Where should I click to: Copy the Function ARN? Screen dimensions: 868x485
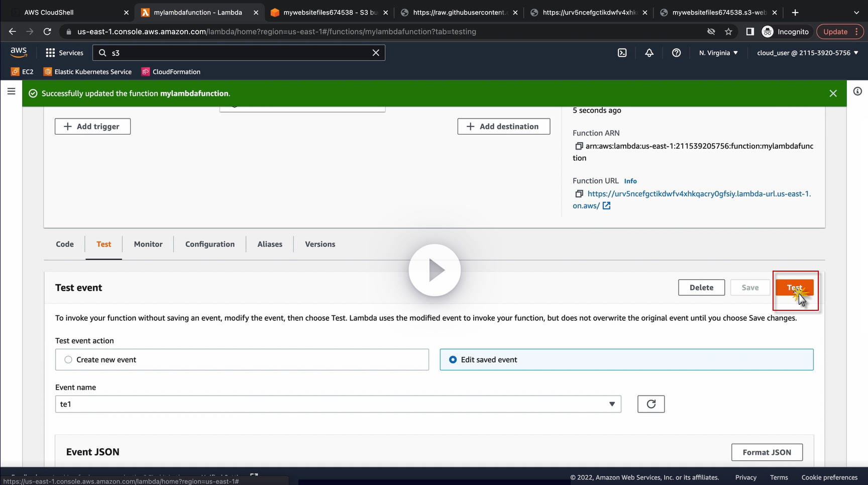tap(579, 146)
